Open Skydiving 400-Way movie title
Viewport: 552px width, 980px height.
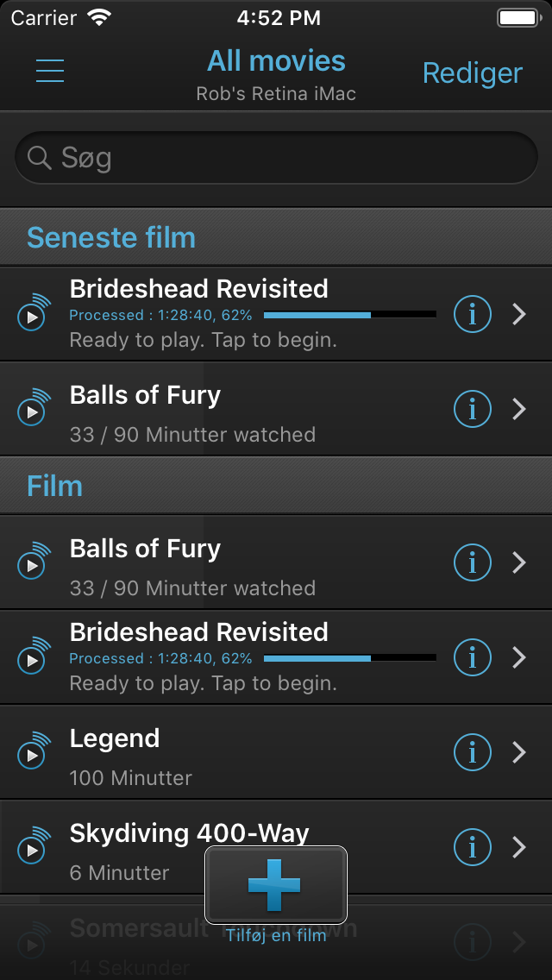189,833
